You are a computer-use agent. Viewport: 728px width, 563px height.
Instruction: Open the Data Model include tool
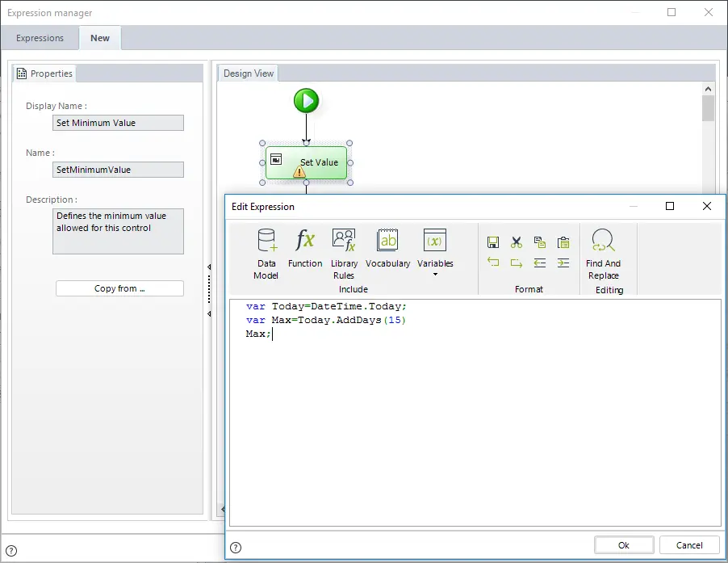[266, 254]
